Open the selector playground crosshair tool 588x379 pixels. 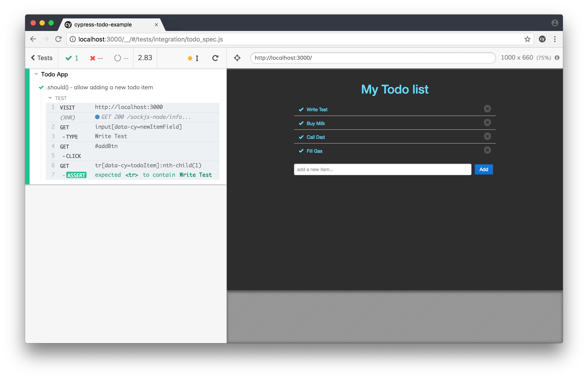(x=237, y=58)
